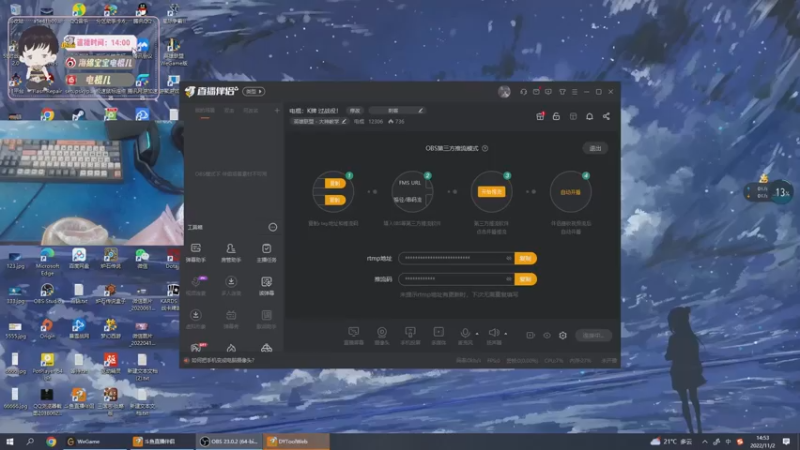Viewport: 800px width, 450px height.
Task: Click 退出 to exit OBS mode
Action: 595,148
